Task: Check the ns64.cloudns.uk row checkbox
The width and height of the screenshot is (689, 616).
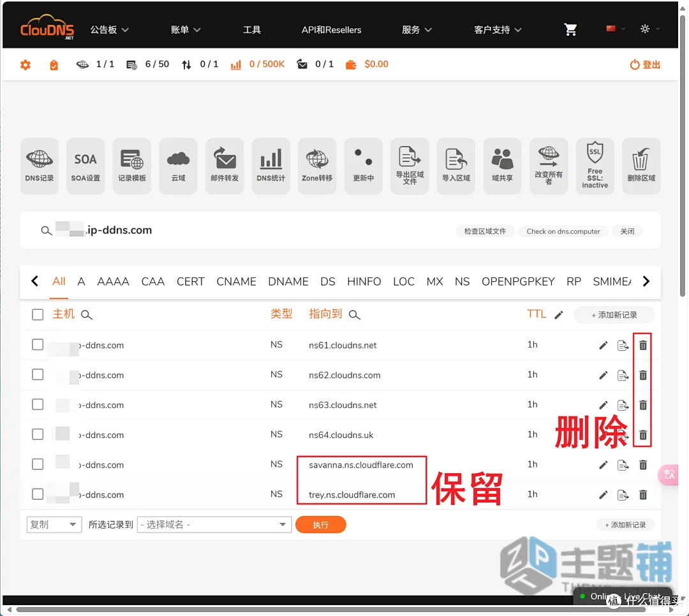Action: pyautogui.click(x=38, y=434)
